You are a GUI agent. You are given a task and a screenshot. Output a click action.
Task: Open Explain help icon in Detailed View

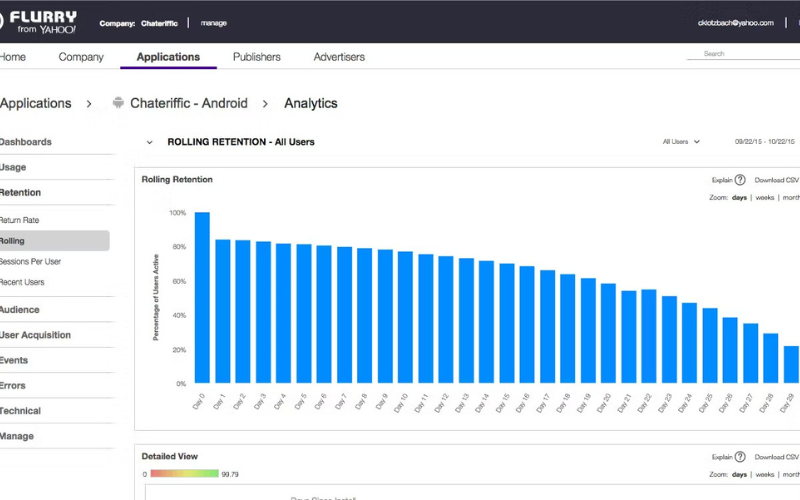tap(740, 457)
